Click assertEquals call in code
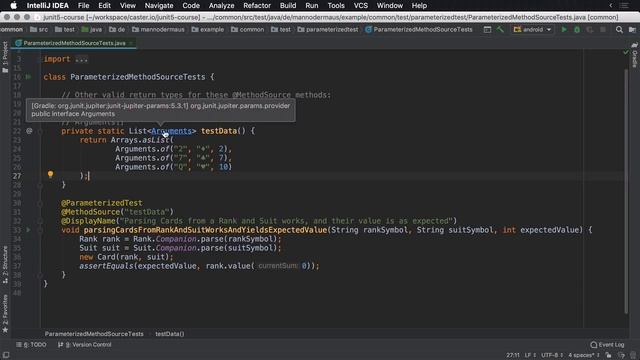This screenshot has height=360, width=640. pyautogui.click(x=107, y=266)
